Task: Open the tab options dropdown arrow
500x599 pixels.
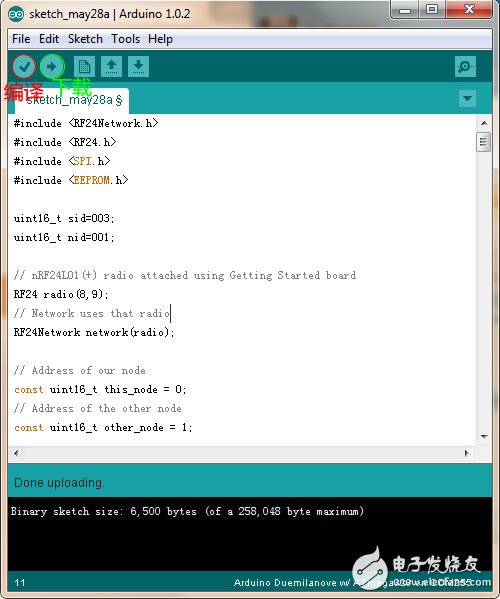Action: (x=467, y=99)
